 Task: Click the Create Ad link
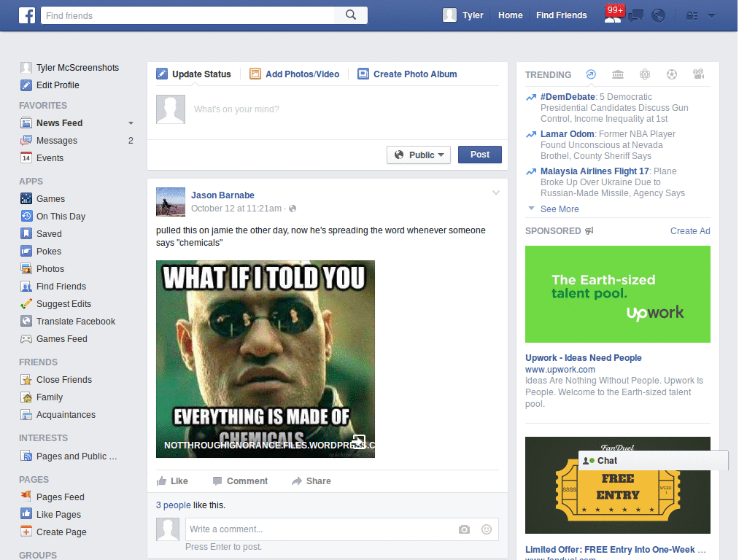click(690, 231)
